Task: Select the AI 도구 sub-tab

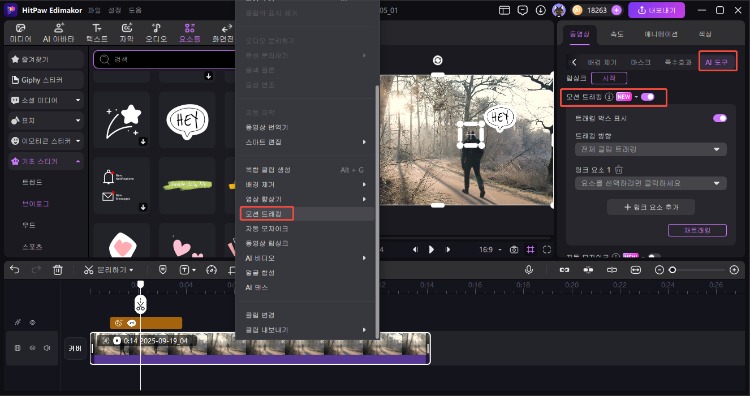Action: tap(717, 62)
